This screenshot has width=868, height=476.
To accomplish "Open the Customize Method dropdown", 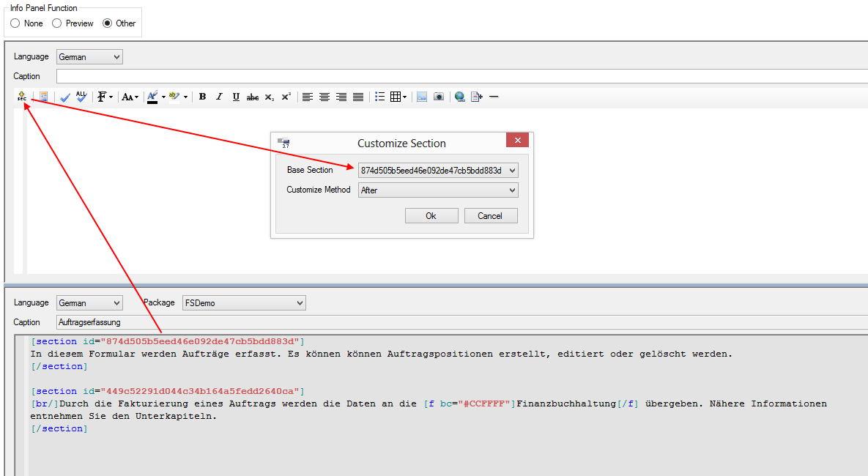I will 438,190.
